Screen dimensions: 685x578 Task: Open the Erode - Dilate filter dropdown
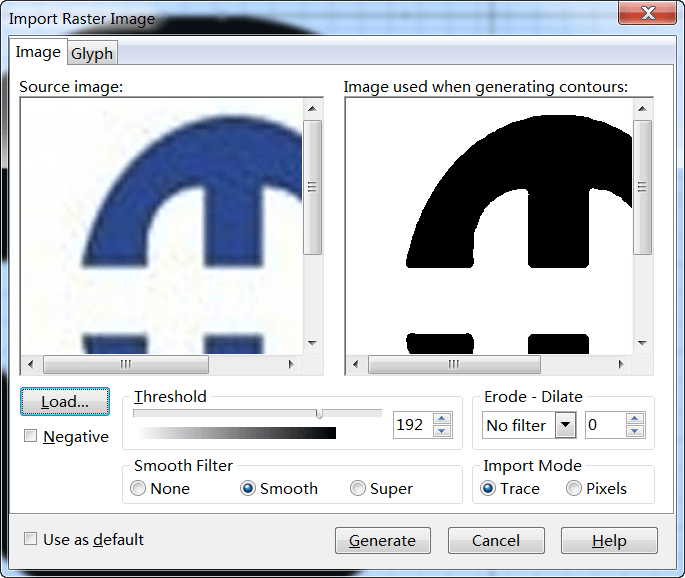click(x=565, y=425)
